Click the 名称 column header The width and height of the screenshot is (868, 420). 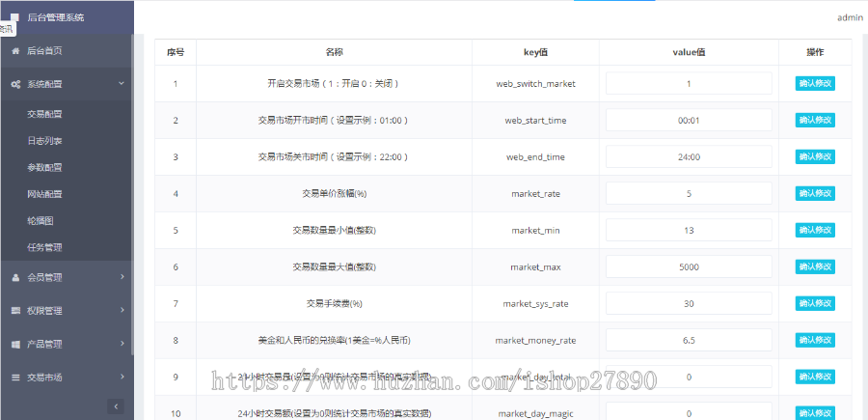tap(334, 53)
